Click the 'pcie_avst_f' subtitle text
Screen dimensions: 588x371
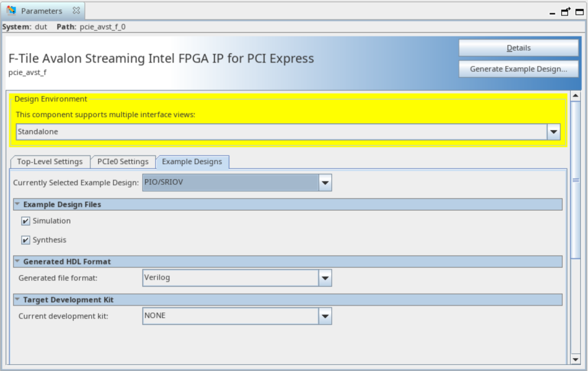click(x=27, y=73)
